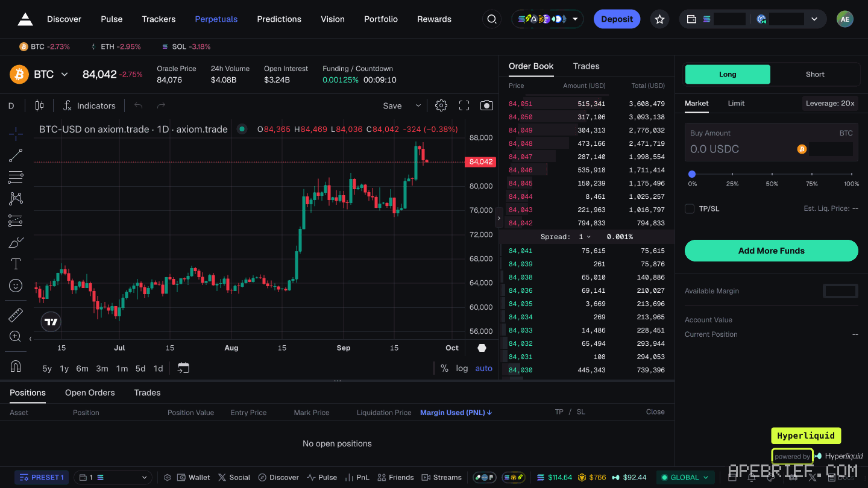The width and height of the screenshot is (868, 488).
Task: Enter fullscreen chart mode
Action: tap(464, 105)
